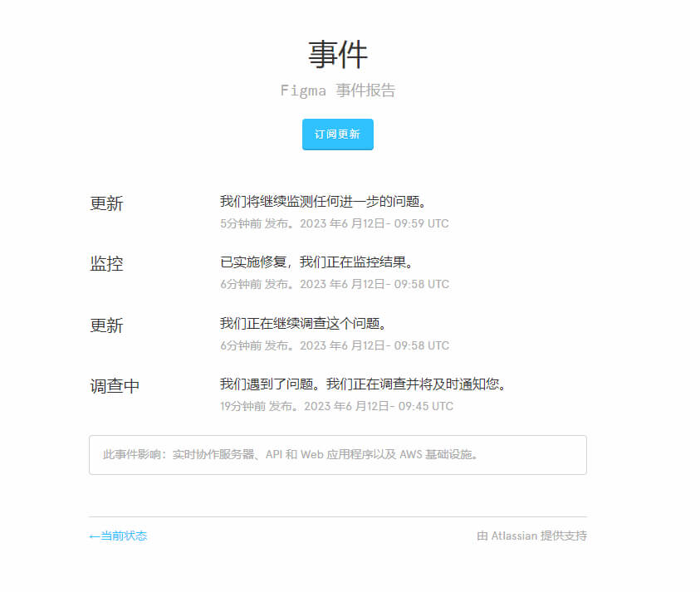
Task: Click the 更新 label for the 09:59 entry
Action: (x=106, y=204)
